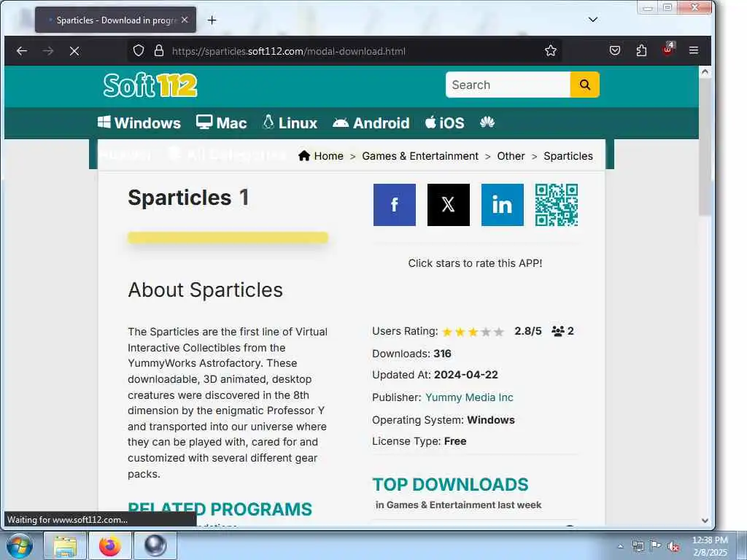Viewport: 747px width, 560px height.
Task: Open the Extensions puzzle icon
Action: click(642, 50)
